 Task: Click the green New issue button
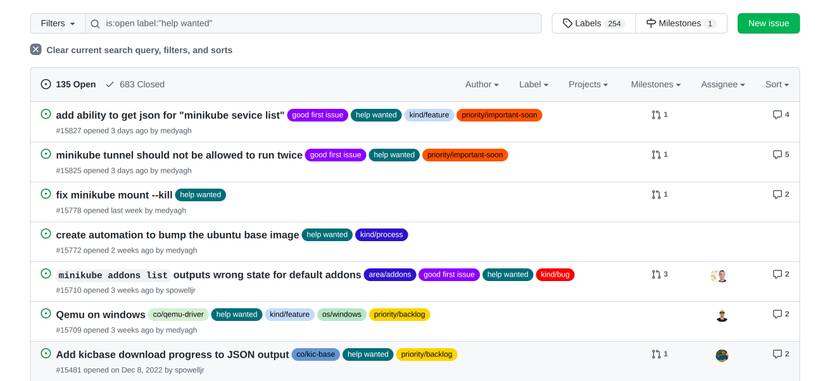[768, 24]
